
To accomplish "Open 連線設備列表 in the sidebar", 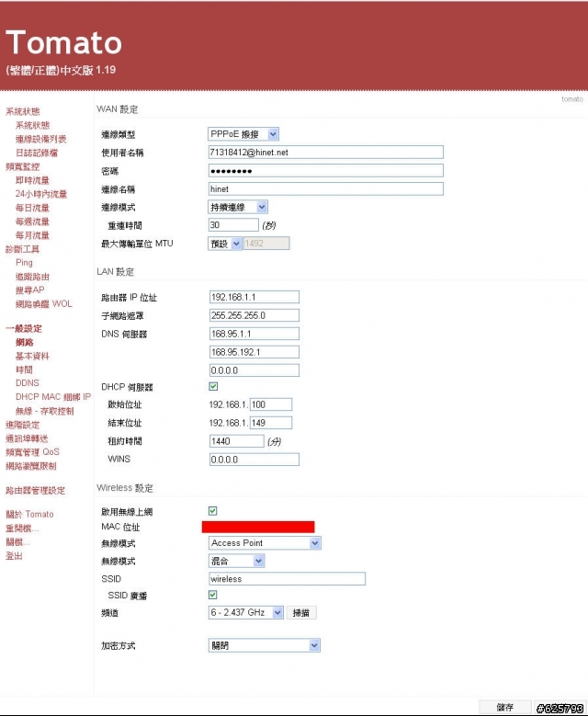I will tap(40, 139).
